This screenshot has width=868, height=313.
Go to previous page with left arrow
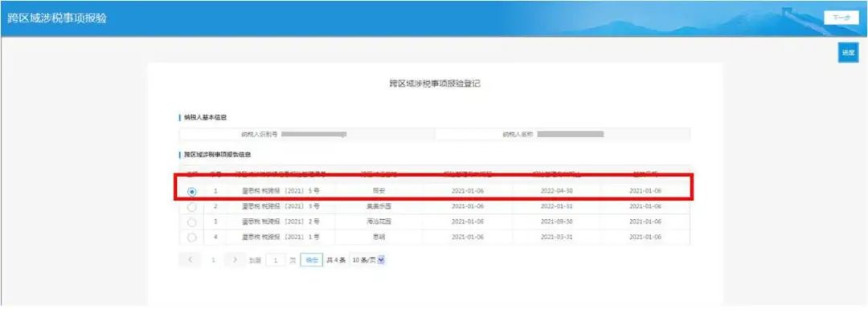(190, 260)
